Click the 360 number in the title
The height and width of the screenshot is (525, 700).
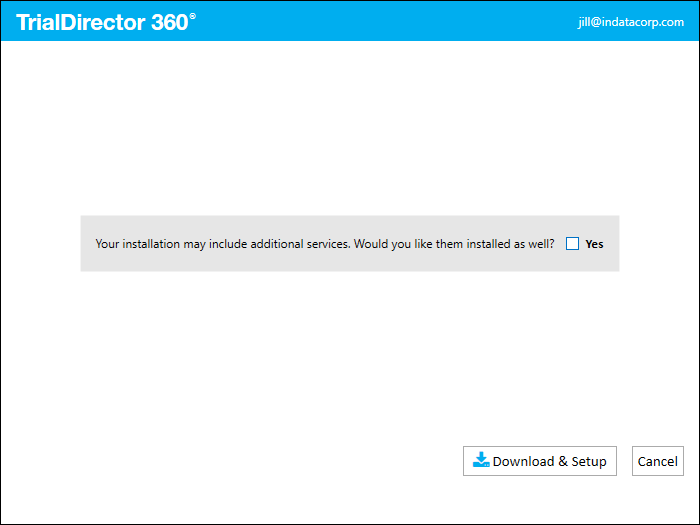tap(170, 22)
